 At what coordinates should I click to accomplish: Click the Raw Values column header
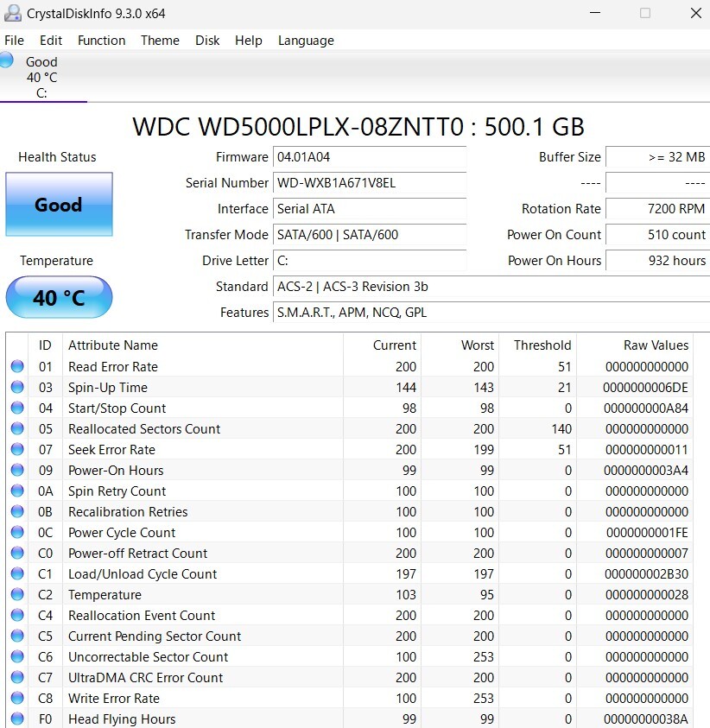coord(656,345)
